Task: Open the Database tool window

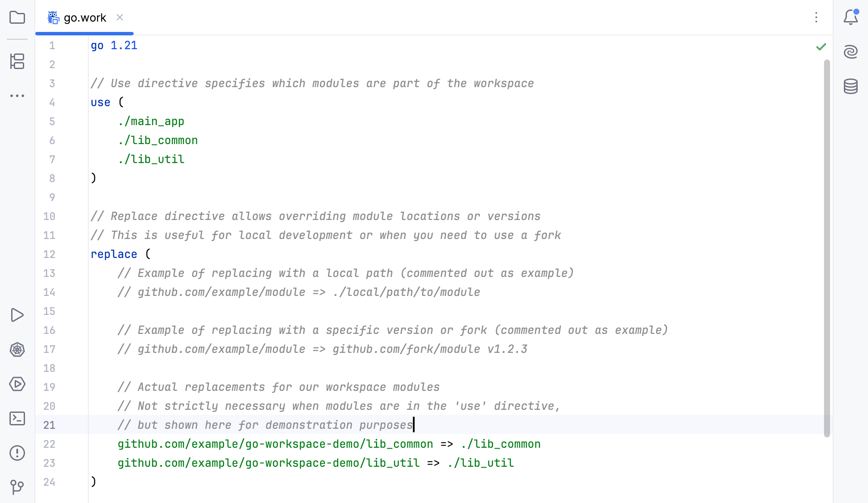Action: pos(851,87)
